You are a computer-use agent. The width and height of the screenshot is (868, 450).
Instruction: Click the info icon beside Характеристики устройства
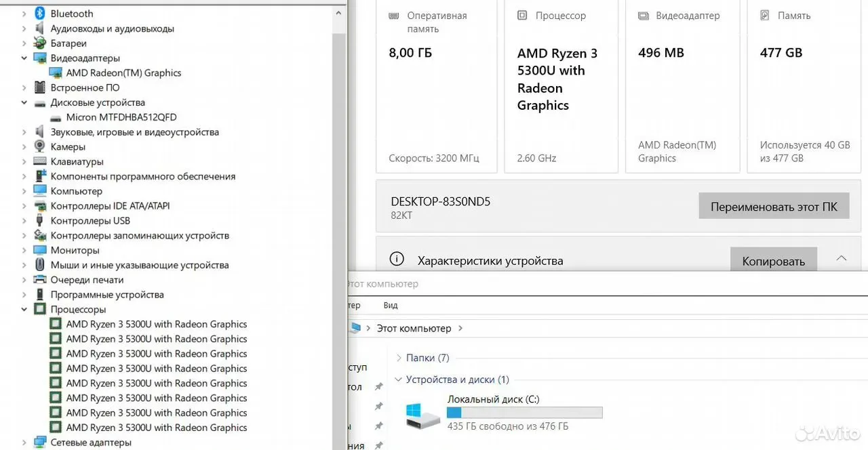point(397,259)
